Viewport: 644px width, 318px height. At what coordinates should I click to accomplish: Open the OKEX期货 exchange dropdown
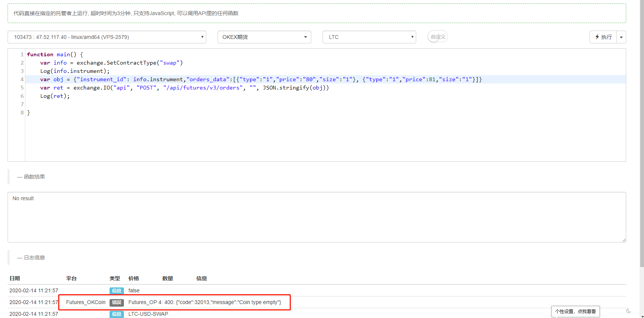264,37
